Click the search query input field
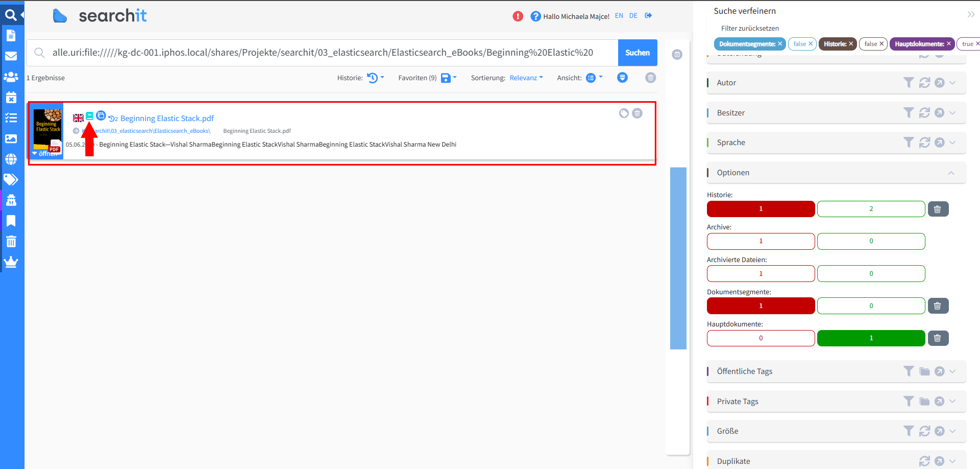980x469 pixels. pos(327,53)
